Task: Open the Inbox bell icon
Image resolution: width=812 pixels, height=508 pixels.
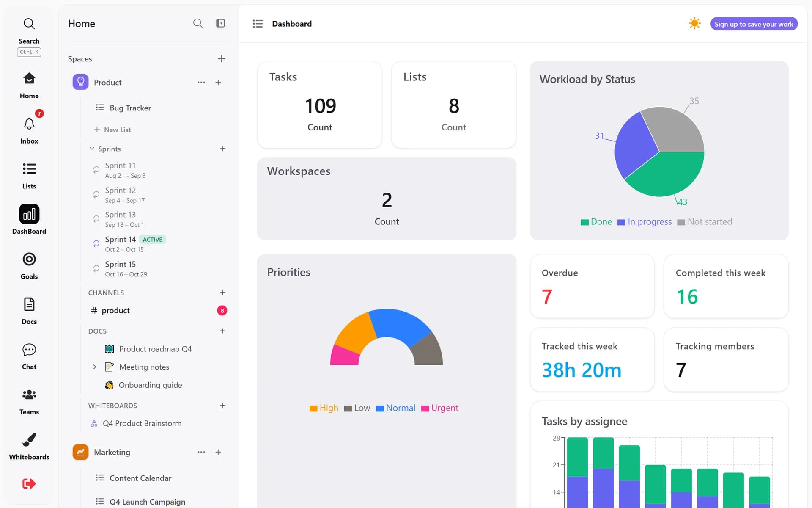Action: point(29,124)
